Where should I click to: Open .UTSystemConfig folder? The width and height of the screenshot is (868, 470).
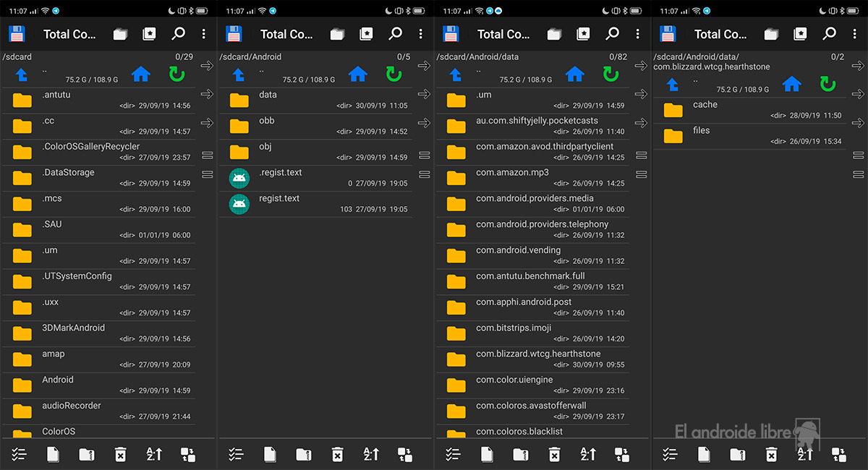(98, 281)
